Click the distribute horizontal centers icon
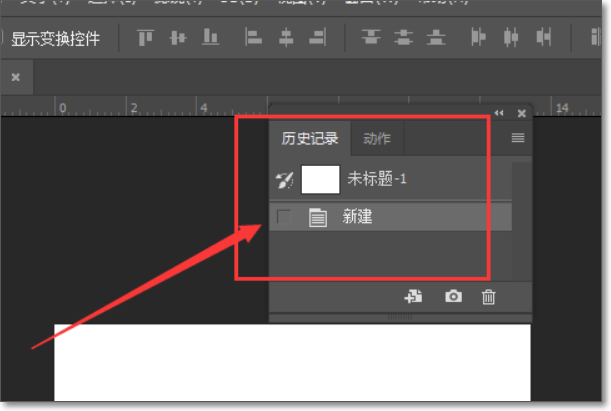The height and width of the screenshot is (411, 611). pyautogui.click(x=511, y=37)
